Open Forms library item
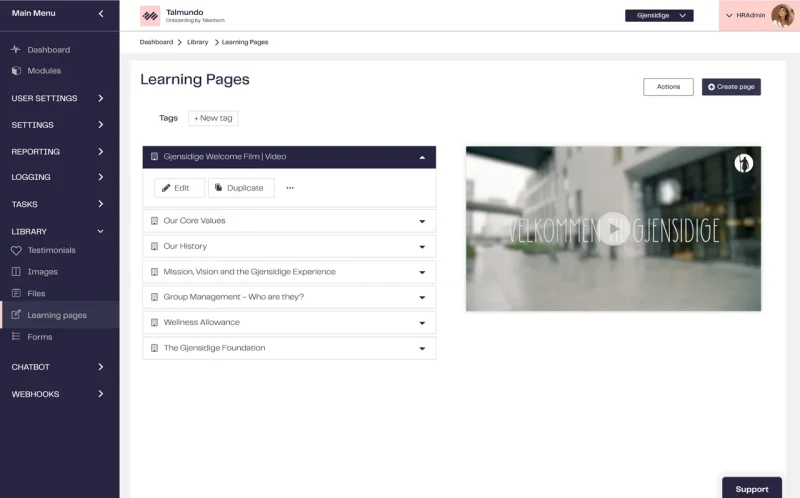This screenshot has height=498, width=800. 40,337
